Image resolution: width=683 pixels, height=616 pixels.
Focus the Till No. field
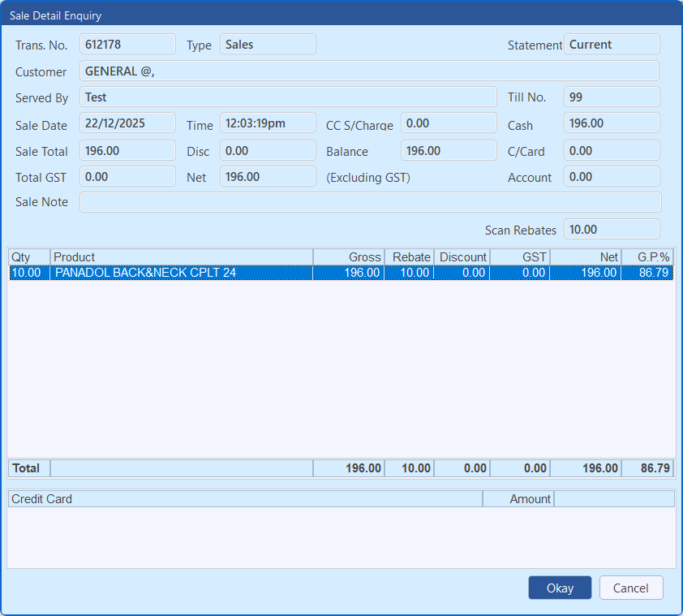pyautogui.click(x=612, y=97)
